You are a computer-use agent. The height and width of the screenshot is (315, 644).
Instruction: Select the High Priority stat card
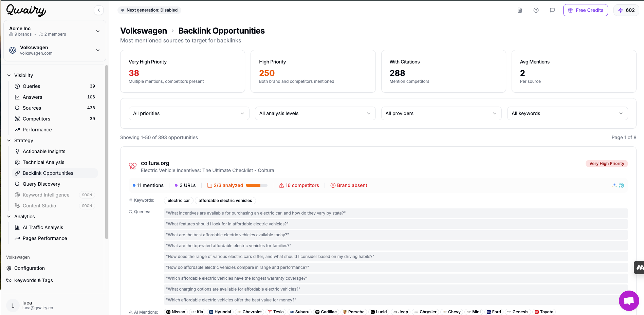pyautogui.click(x=313, y=71)
